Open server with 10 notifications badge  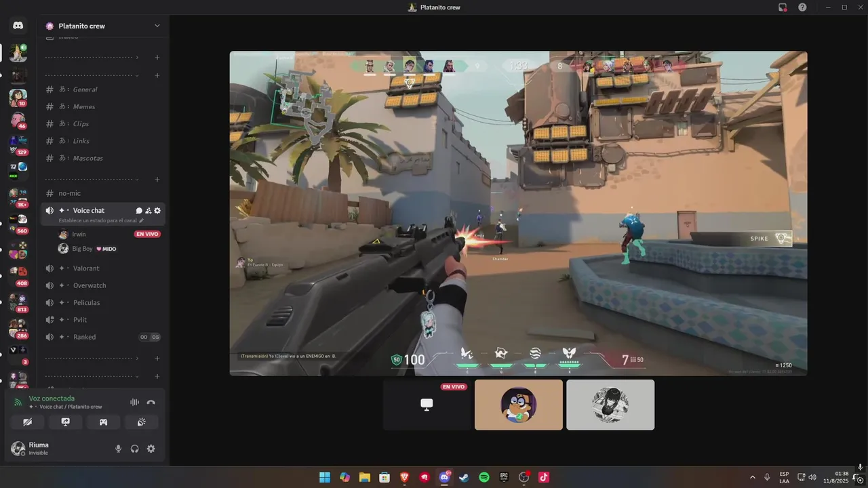18,98
